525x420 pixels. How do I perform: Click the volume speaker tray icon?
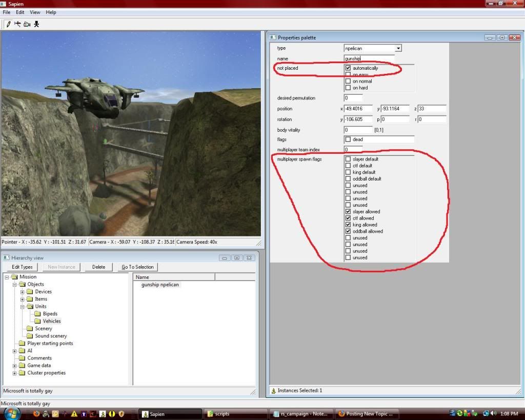point(493,414)
